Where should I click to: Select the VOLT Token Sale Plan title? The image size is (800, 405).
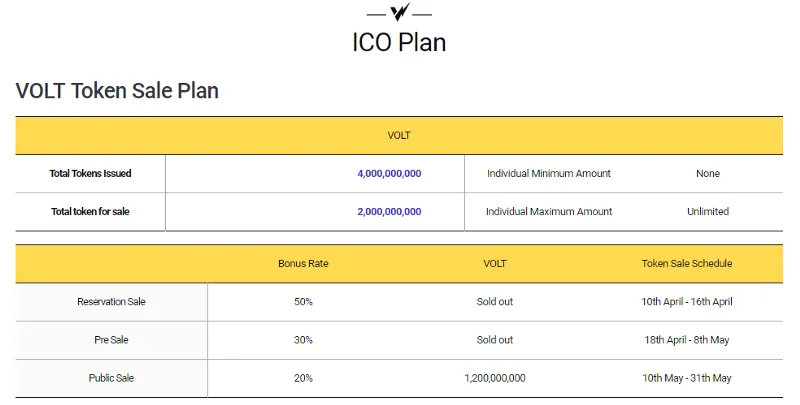click(117, 91)
